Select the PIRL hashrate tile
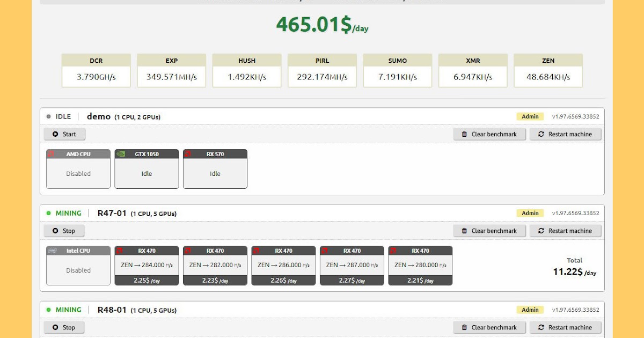The image size is (644, 338). [322, 70]
